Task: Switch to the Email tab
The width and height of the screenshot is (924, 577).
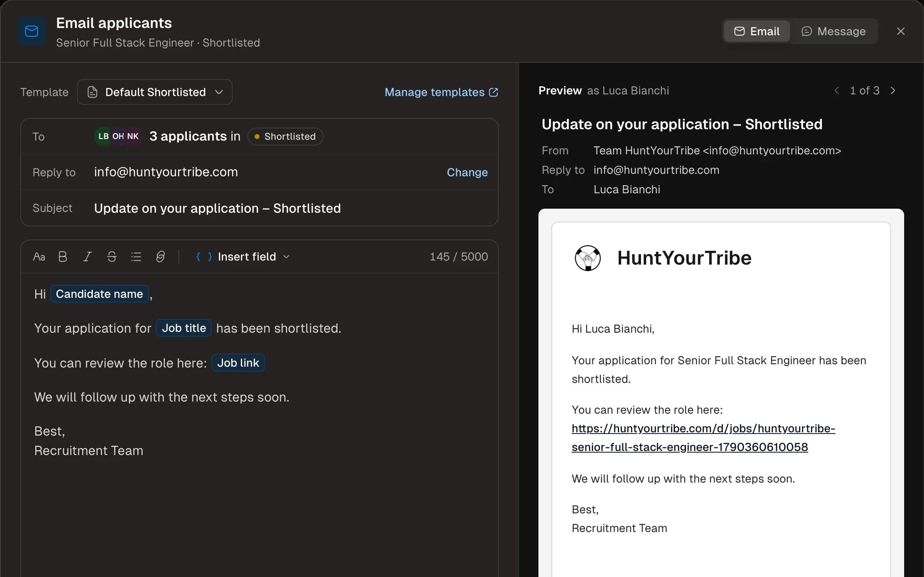Action: pyautogui.click(x=757, y=31)
